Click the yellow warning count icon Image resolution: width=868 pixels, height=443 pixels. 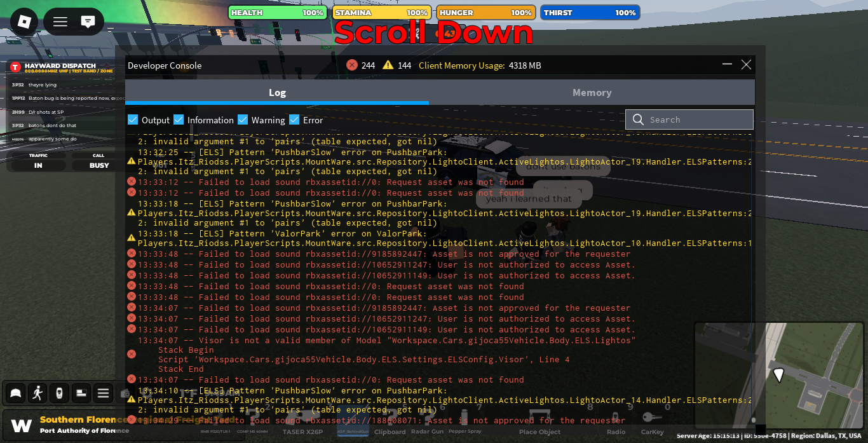(388, 65)
